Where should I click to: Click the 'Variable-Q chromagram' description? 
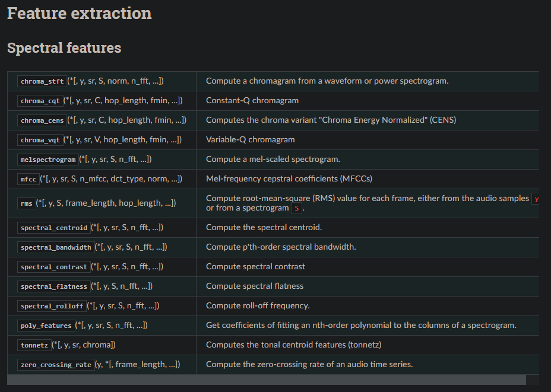tap(250, 140)
